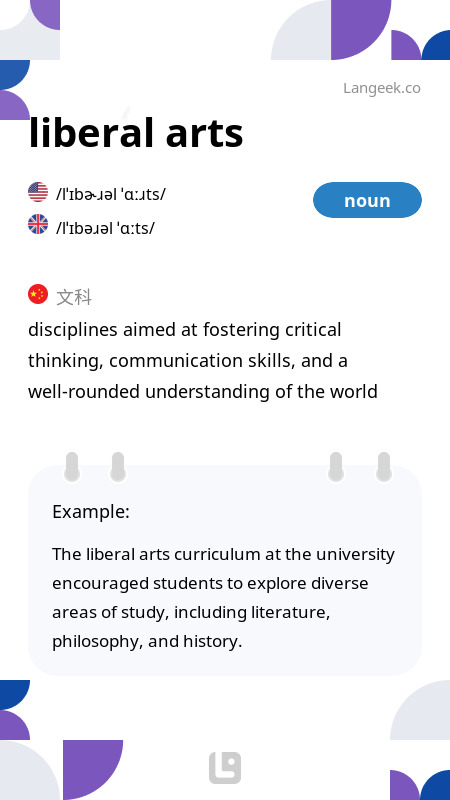Image resolution: width=450 pixels, height=800 pixels.
Task: Click the blue noun label button
Action: pos(367,200)
